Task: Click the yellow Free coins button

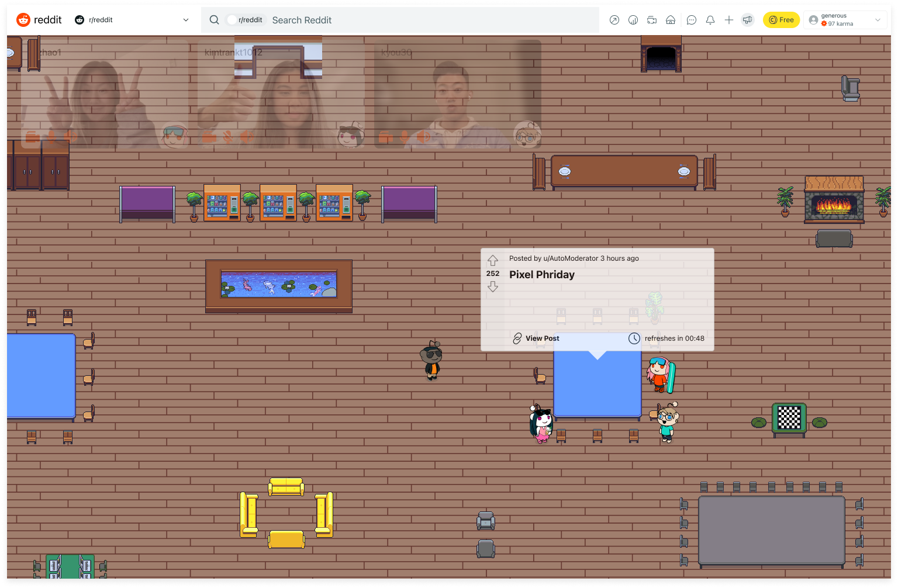Action: pyautogui.click(x=781, y=20)
